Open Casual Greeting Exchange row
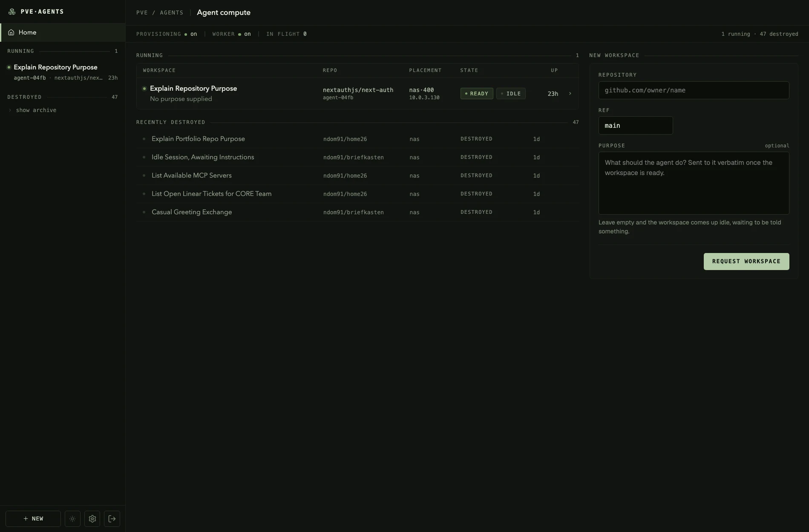The image size is (809, 532). click(357, 212)
